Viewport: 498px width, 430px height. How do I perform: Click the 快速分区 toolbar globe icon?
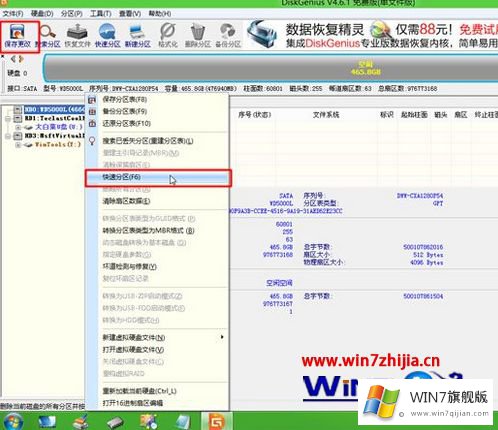pyautogui.click(x=107, y=36)
